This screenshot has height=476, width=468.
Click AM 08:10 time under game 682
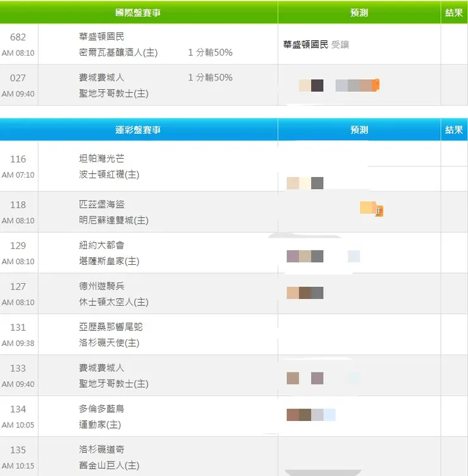pyautogui.click(x=18, y=53)
